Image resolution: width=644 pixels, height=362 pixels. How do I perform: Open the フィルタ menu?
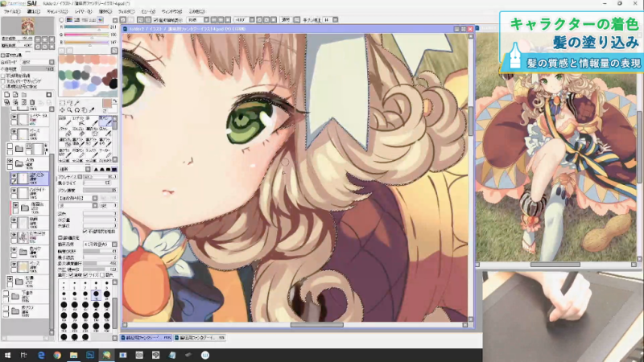click(126, 11)
